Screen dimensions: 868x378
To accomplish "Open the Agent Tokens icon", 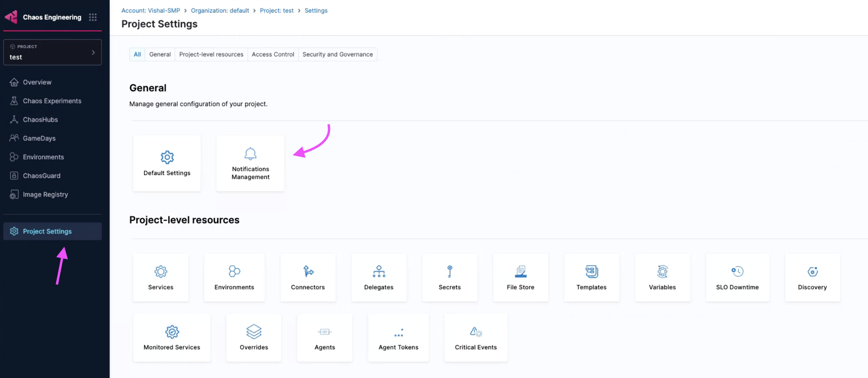I will coord(398,333).
